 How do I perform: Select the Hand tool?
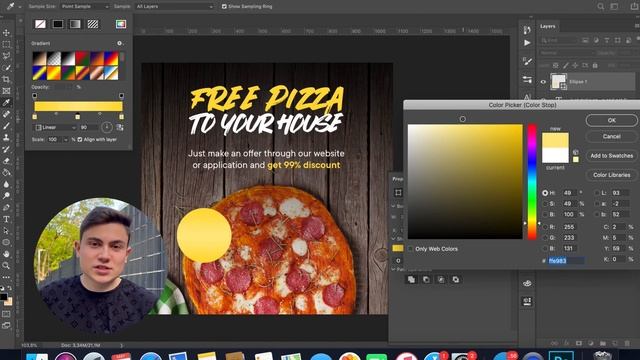pyautogui.click(x=6, y=254)
